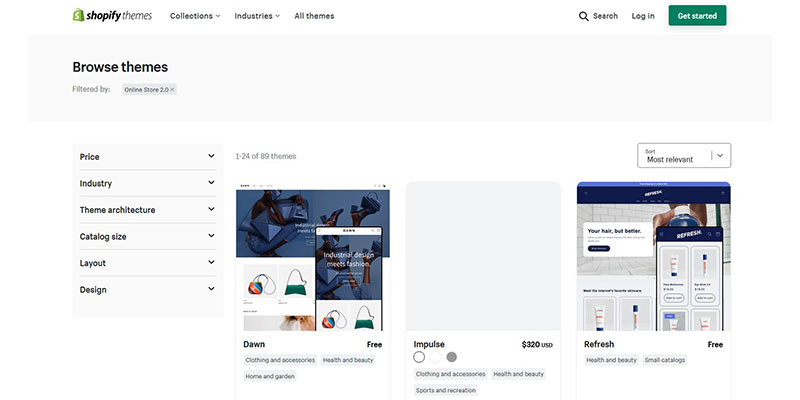Screen dimensions: 800x400
Task: Click the Impulse theme name
Action: point(429,344)
